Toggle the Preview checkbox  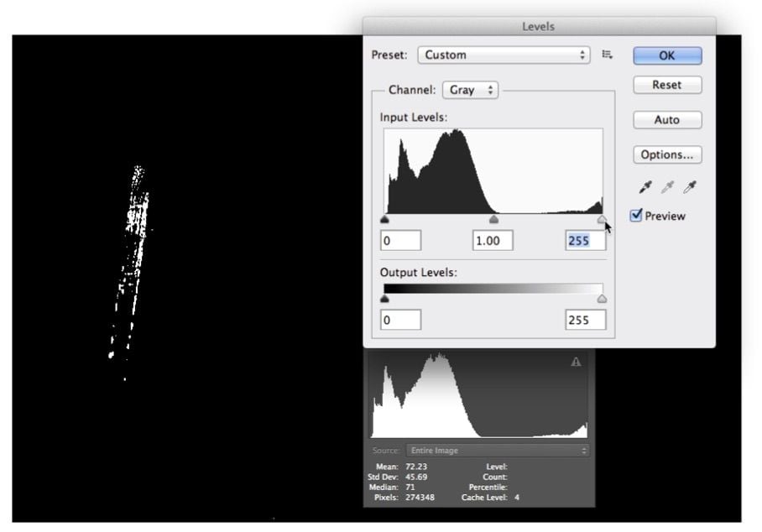637,216
